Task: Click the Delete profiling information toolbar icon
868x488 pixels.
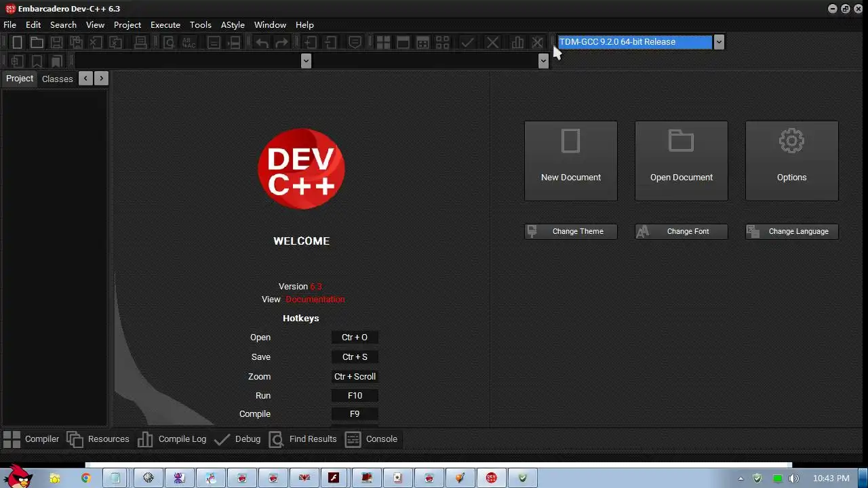Action: [537, 42]
